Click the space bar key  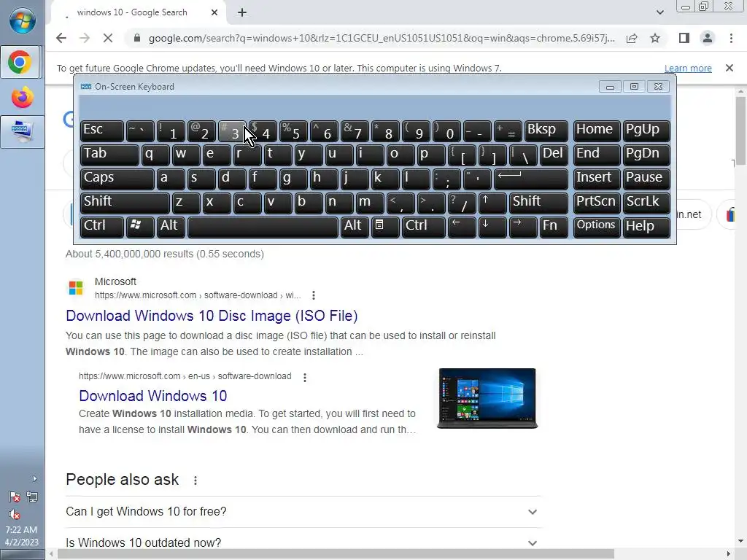263,227
